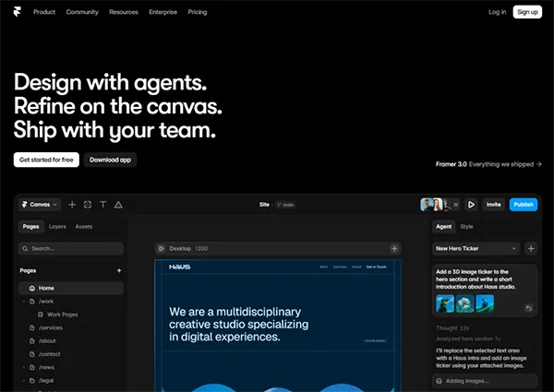
Task: Click the preview play icon in the toolbar
Action: (471, 205)
